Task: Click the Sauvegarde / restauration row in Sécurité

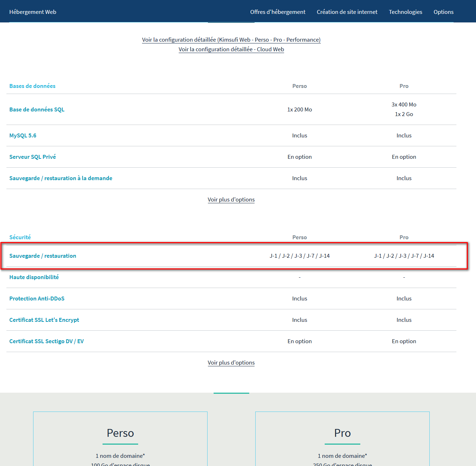Action: pos(231,256)
